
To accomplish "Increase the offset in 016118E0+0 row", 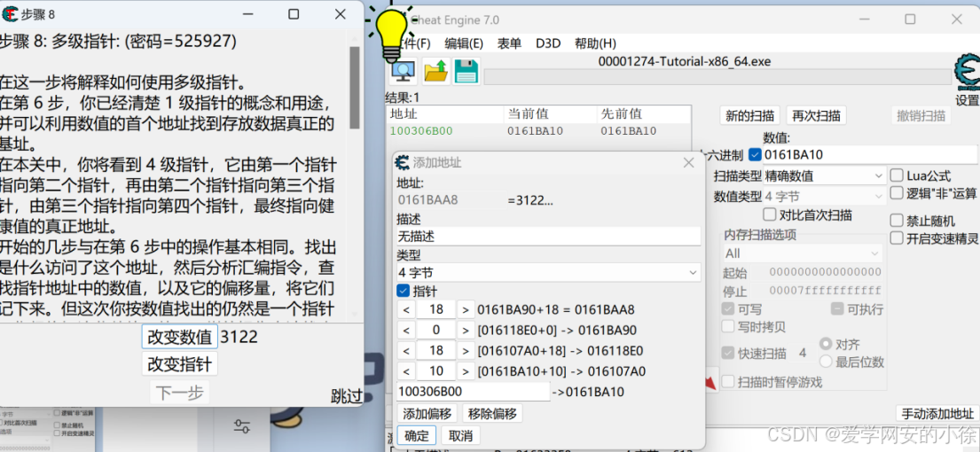I will [x=466, y=331].
